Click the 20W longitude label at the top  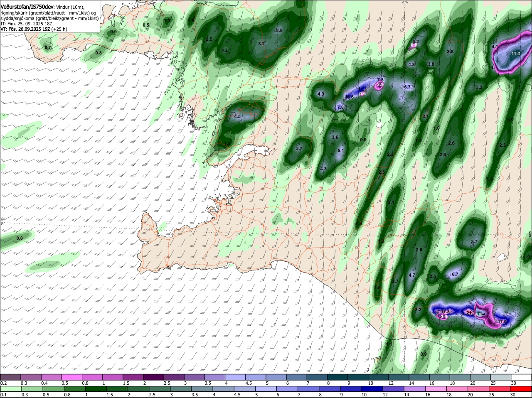click(405, 2)
